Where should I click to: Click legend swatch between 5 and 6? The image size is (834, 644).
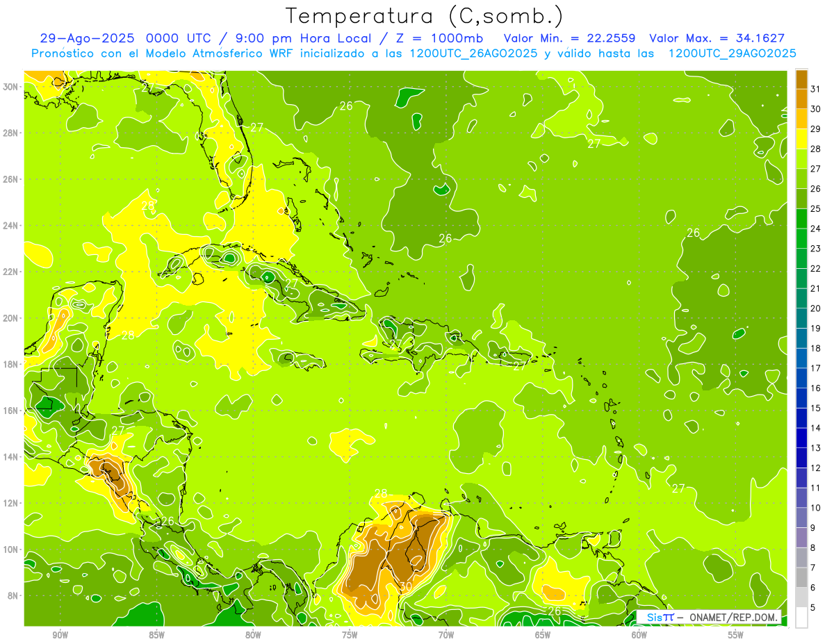[801, 597]
